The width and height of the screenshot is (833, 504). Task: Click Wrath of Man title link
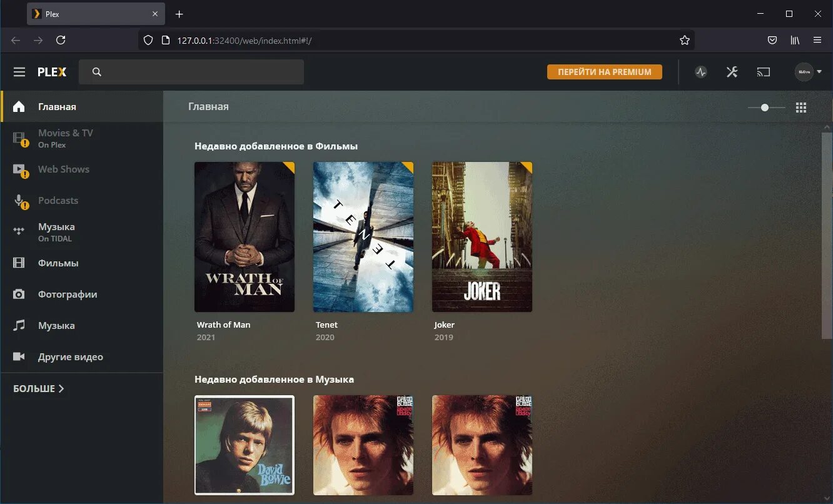(223, 325)
